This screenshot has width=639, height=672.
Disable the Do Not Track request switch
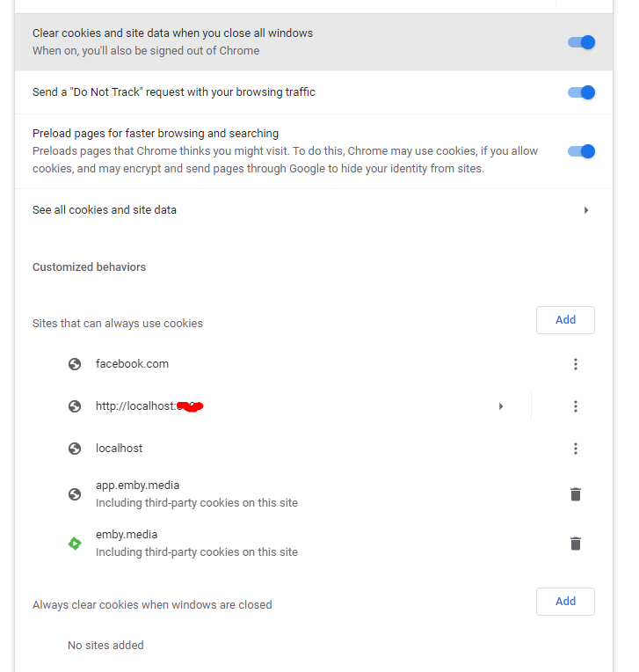tap(582, 92)
